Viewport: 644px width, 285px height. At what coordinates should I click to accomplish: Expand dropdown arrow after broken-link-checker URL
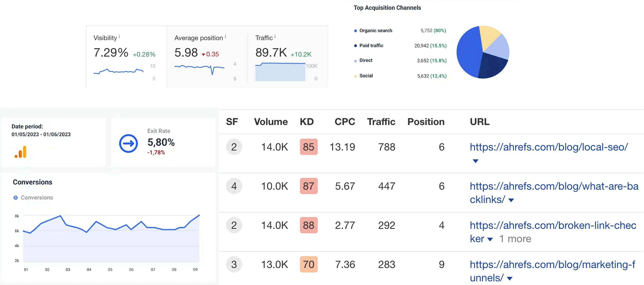(490, 239)
